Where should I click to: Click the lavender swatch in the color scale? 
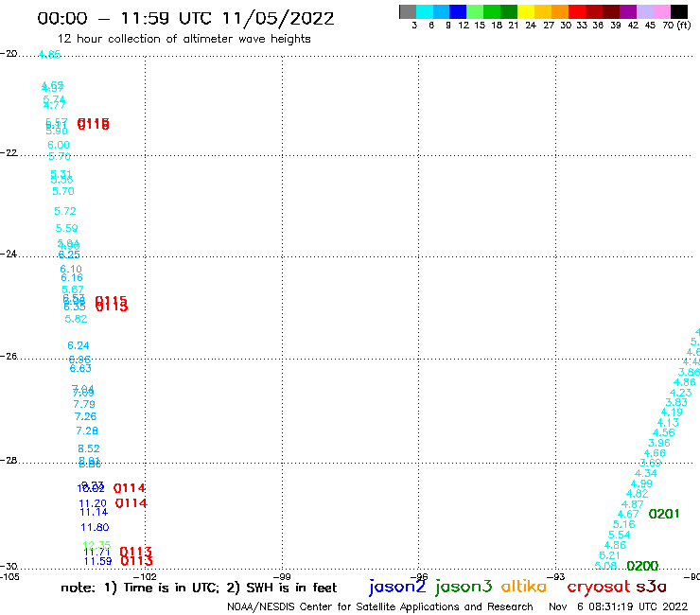[x=645, y=11]
